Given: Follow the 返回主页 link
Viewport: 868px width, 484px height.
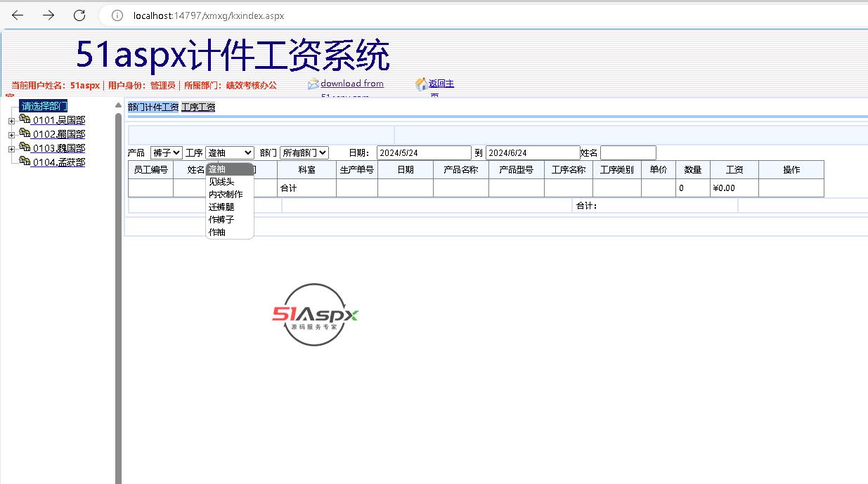Looking at the screenshot, I should (441, 84).
